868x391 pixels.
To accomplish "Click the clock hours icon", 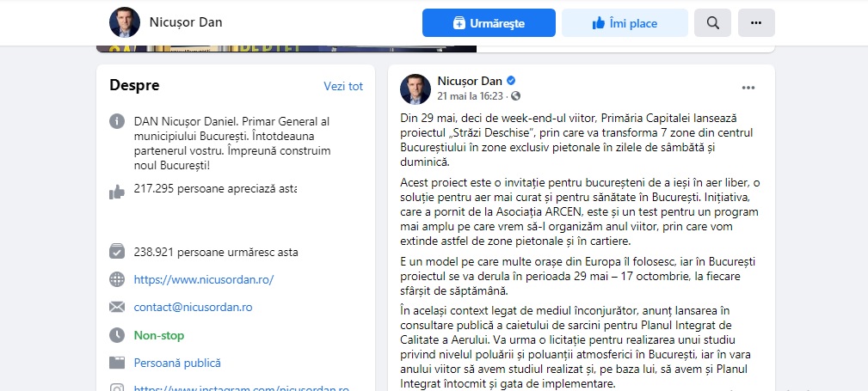I will click(x=117, y=335).
